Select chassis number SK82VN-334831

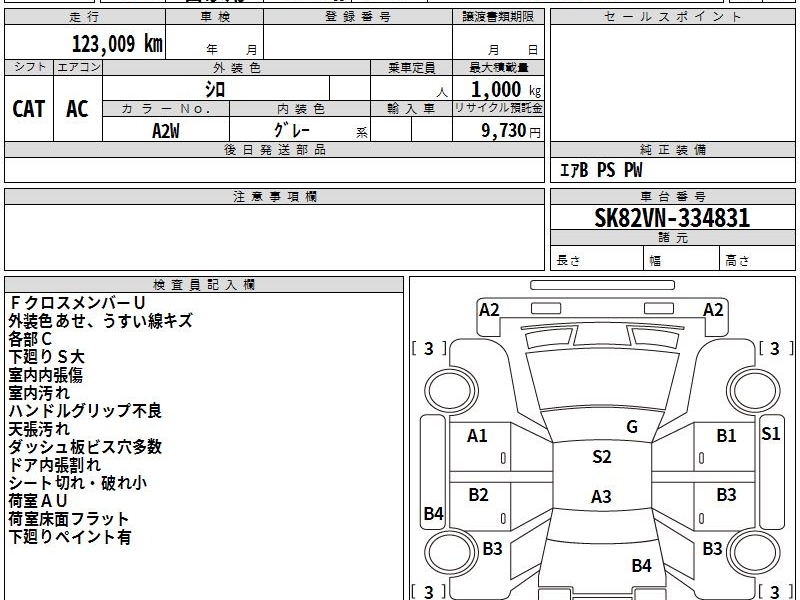pos(672,218)
